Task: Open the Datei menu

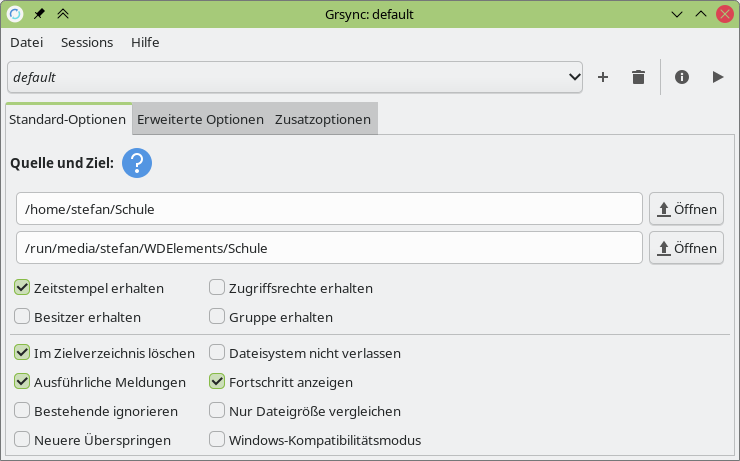Action: (x=26, y=42)
